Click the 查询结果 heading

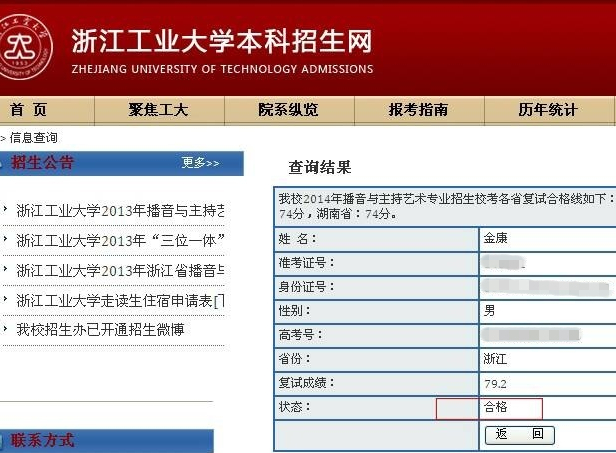[x=320, y=167]
